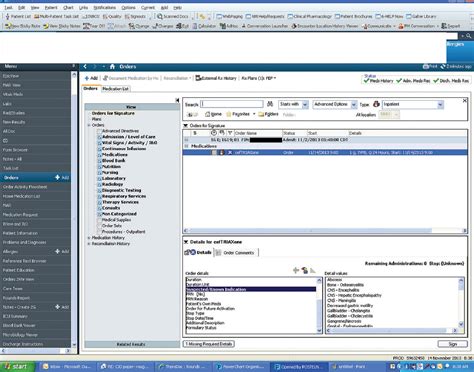Click the Detail values vertical scrollbar
Screen dimensions: 474x372
461,302
